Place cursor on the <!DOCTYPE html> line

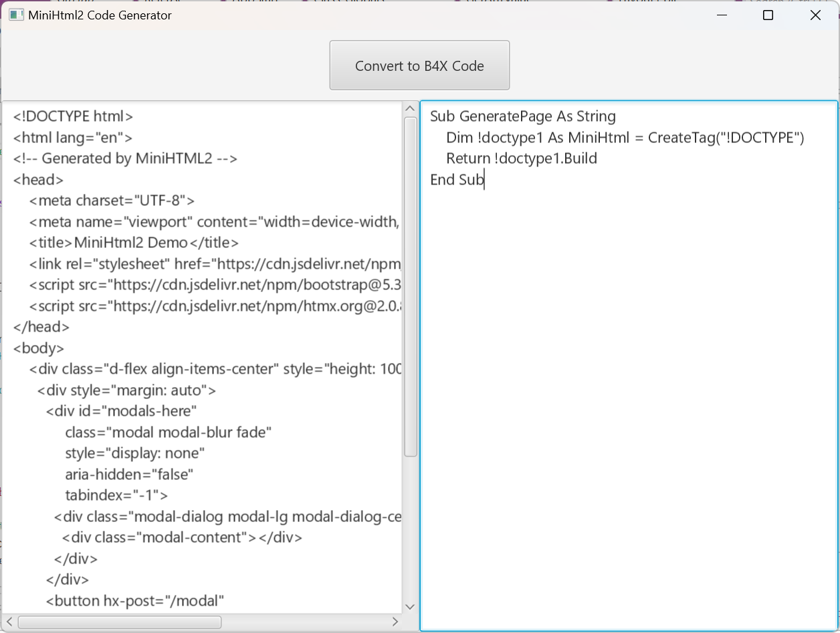point(74,116)
